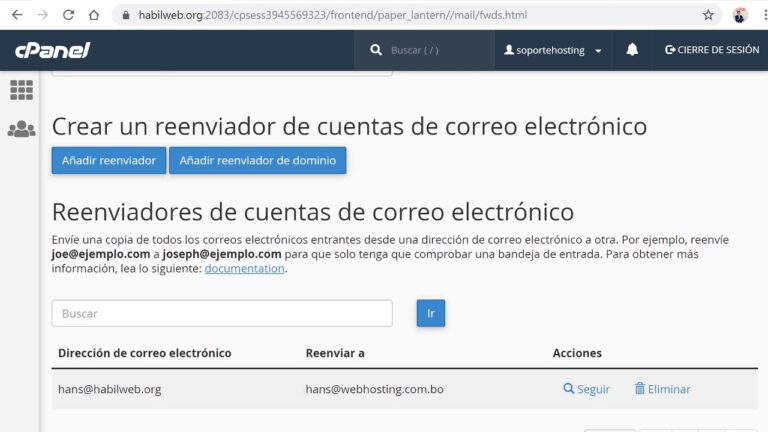This screenshot has height=432, width=768.
Task: Open the user manager people icon
Action: (x=22, y=129)
